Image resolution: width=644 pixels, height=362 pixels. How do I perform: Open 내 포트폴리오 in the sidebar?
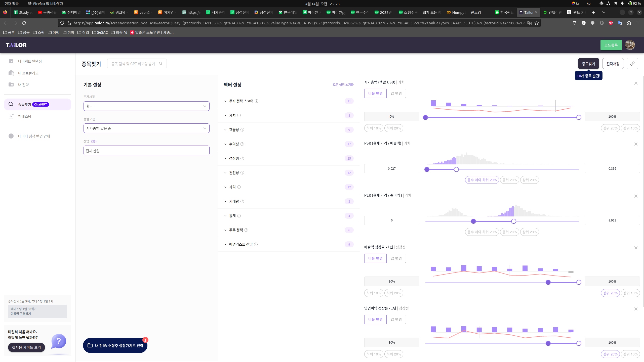coord(28,73)
